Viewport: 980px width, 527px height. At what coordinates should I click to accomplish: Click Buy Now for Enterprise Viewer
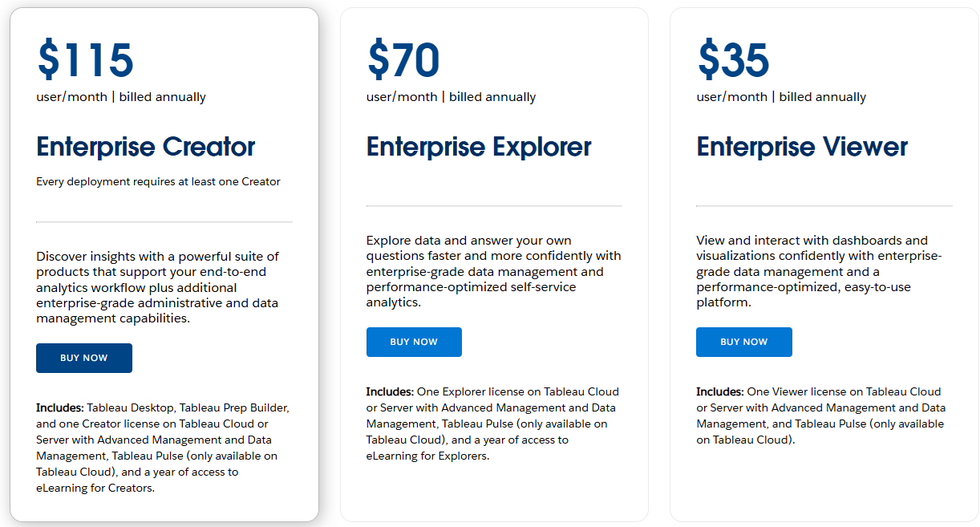coord(744,342)
